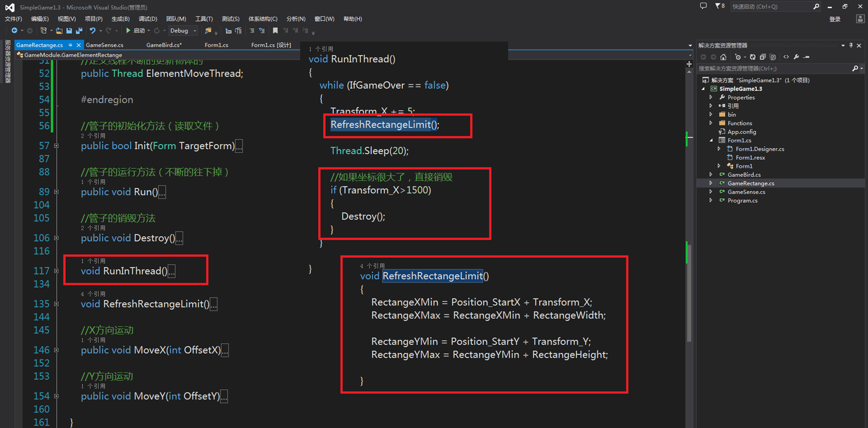
Task: Click the Undo arrow icon
Action: [x=93, y=31]
